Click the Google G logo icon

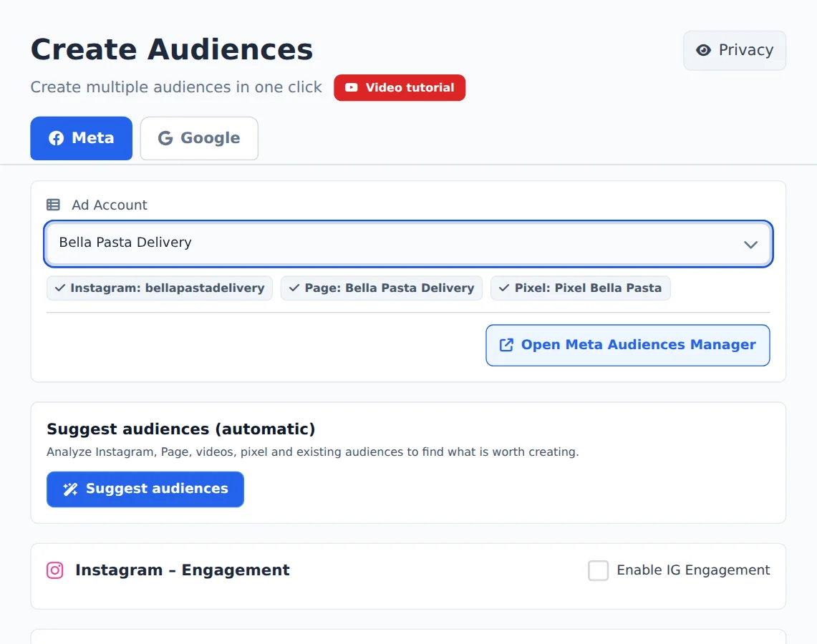click(165, 138)
